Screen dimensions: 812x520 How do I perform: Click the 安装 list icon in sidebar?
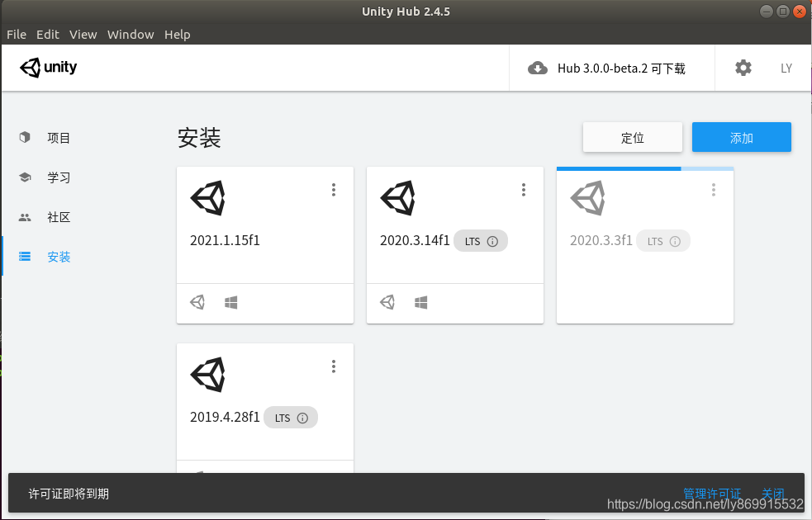pyautogui.click(x=24, y=257)
